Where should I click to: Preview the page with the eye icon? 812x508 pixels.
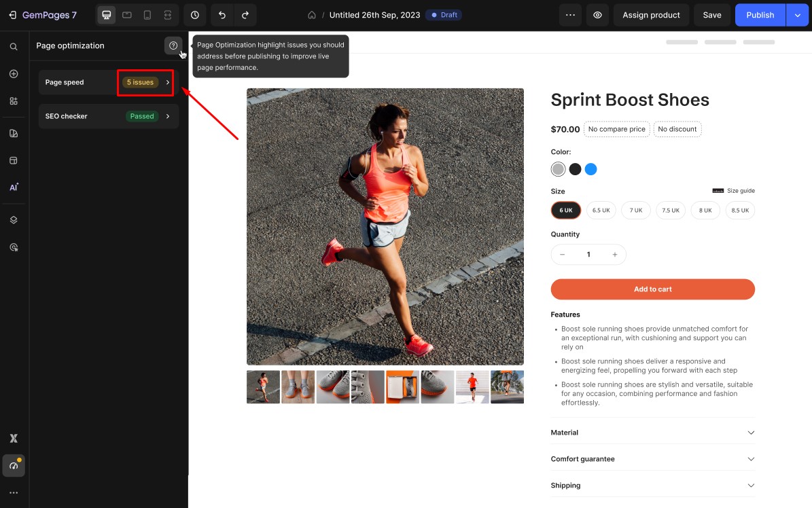click(597, 14)
